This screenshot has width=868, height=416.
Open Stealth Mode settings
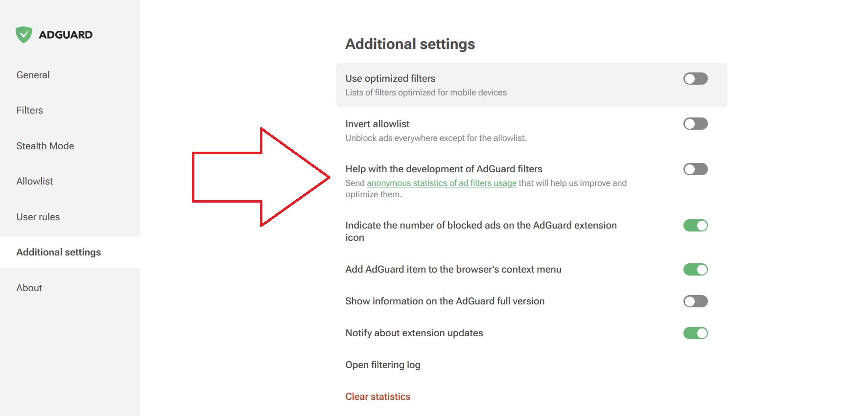pos(45,146)
